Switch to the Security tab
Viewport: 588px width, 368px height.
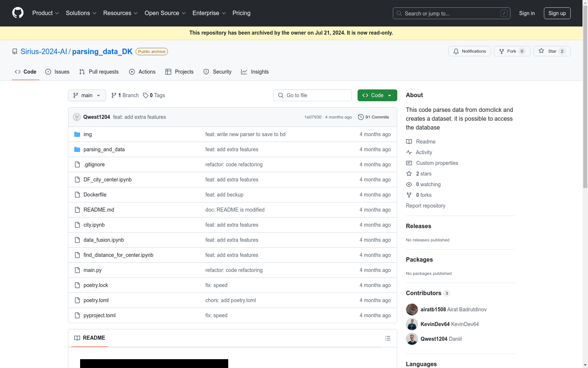218,72
